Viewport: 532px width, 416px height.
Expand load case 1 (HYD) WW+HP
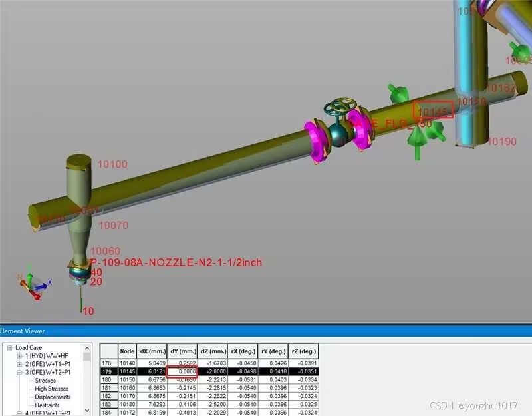click(20, 356)
